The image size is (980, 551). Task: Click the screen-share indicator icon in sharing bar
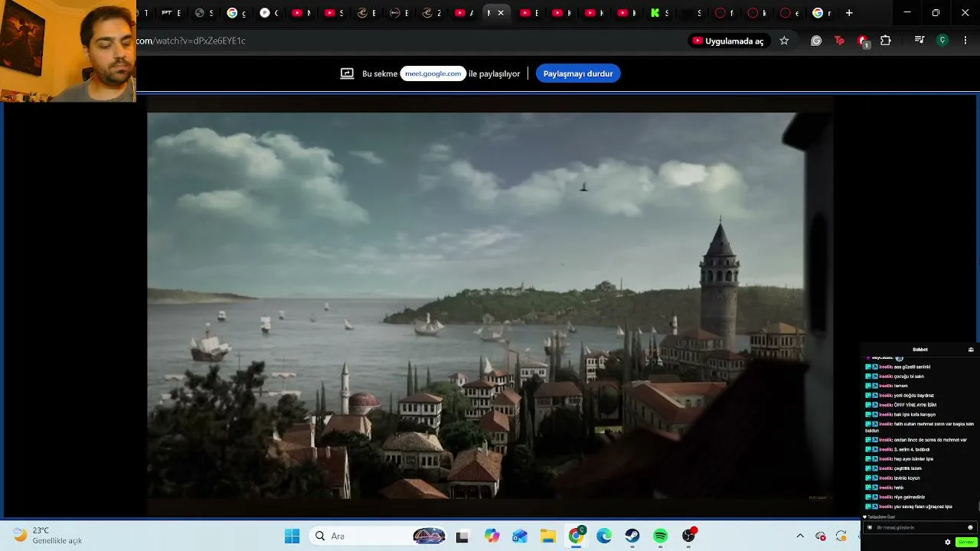click(x=347, y=73)
